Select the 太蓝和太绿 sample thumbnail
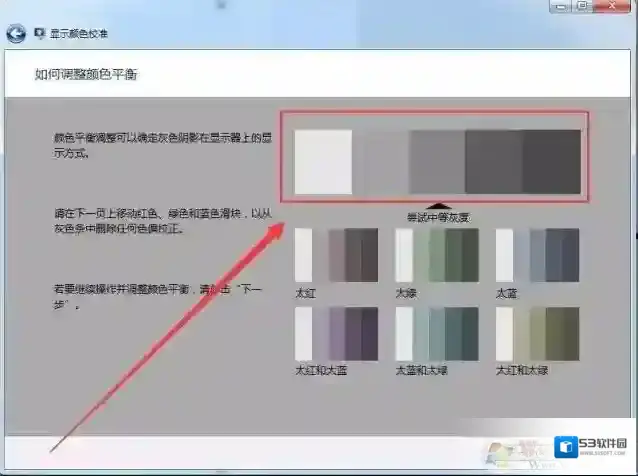This screenshot has height=476, width=638. coord(436,333)
